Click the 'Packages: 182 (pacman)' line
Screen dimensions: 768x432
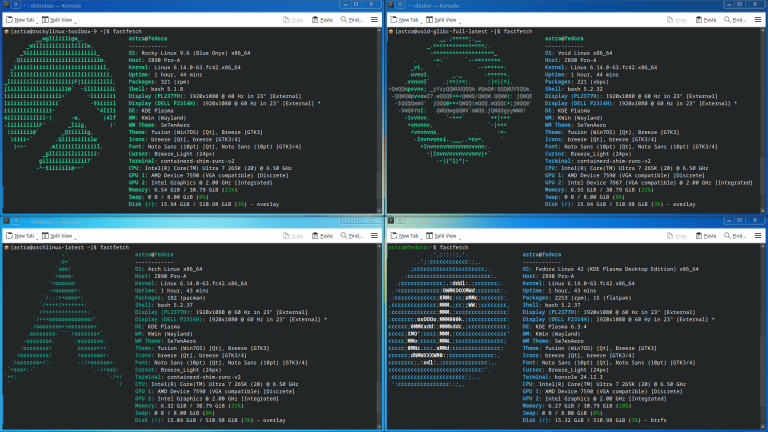click(x=167, y=298)
